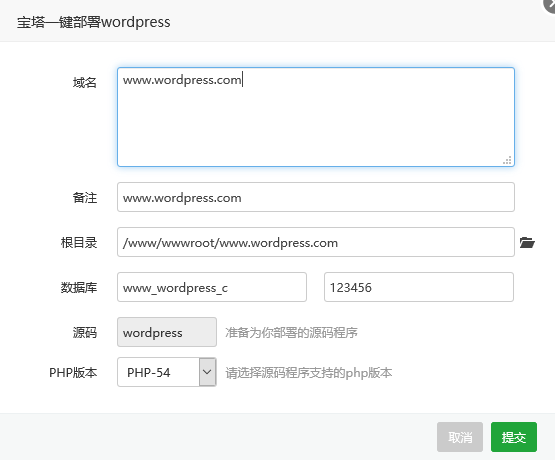Click the 域名 label
The width and height of the screenshot is (555, 460).
85,83
